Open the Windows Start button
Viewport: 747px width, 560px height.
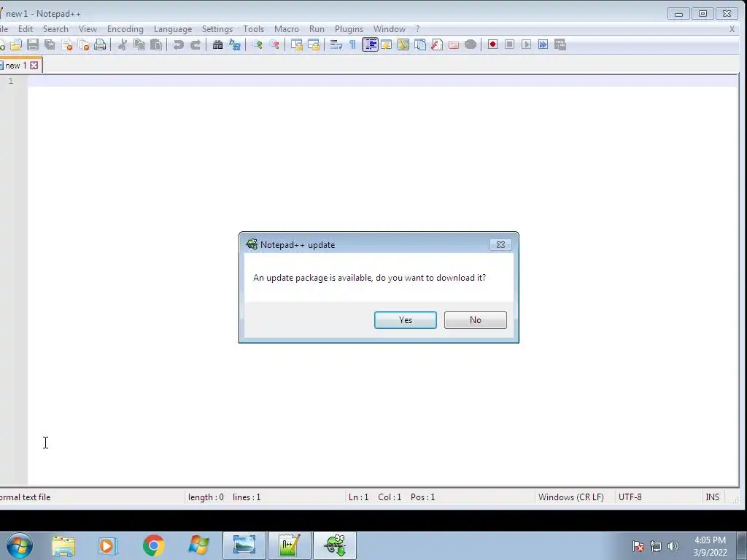[20, 545]
